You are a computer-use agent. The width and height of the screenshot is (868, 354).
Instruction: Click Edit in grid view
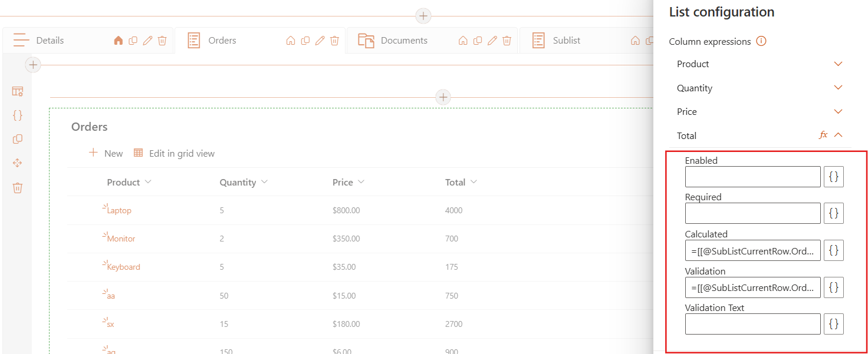[174, 153]
